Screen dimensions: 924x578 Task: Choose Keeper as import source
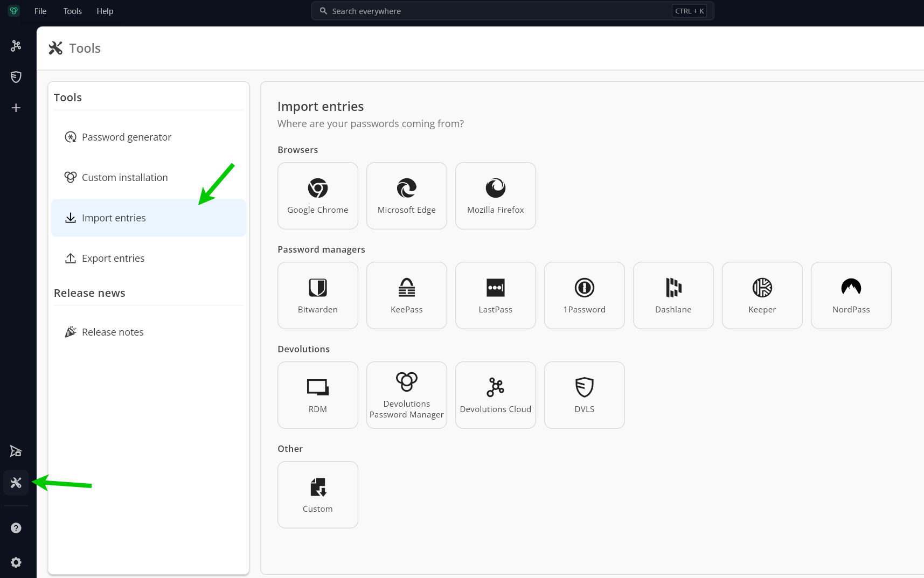pyautogui.click(x=762, y=296)
